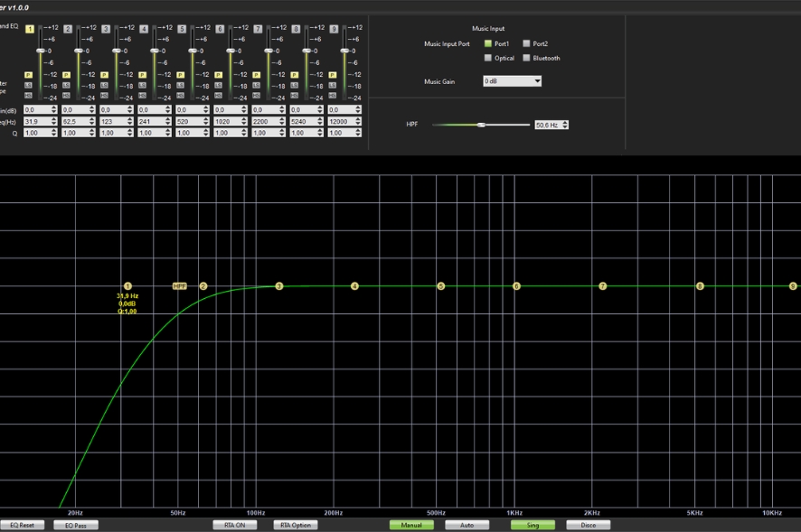Viewport: 801px width, 532px height.
Task: Select the Disco preset
Action: 588,525
